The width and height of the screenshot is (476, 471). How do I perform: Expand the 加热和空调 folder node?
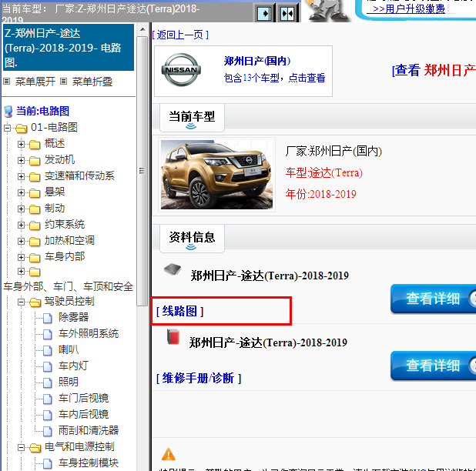click(21, 241)
